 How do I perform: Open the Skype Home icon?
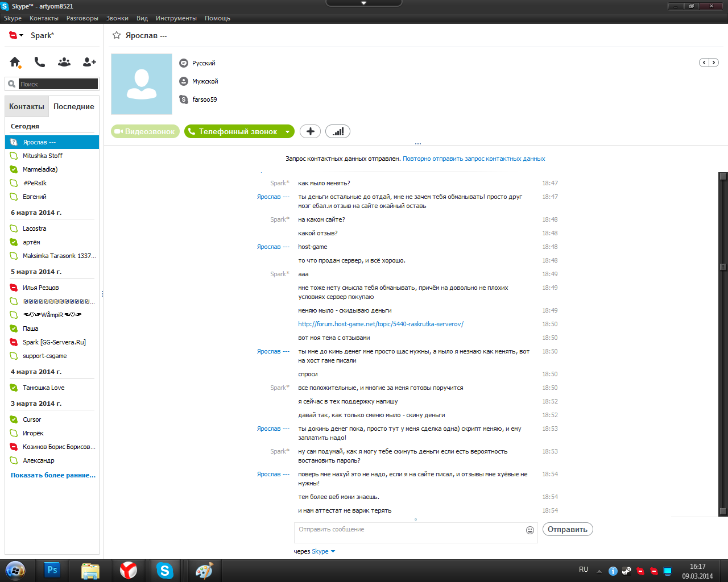(x=15, y=62)
